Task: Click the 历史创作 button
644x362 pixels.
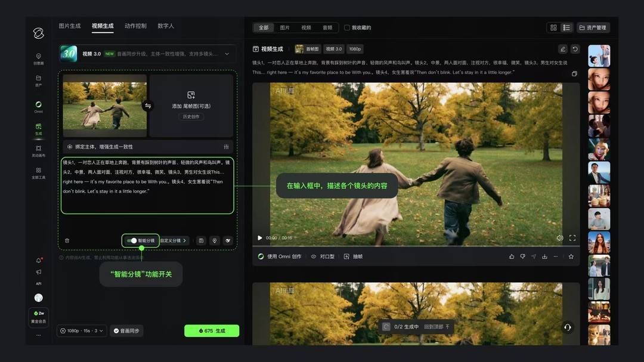Action: [x=191, y=117]
